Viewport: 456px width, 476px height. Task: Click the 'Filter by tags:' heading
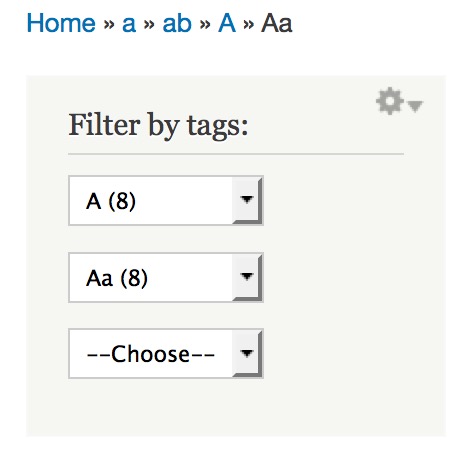158,125
